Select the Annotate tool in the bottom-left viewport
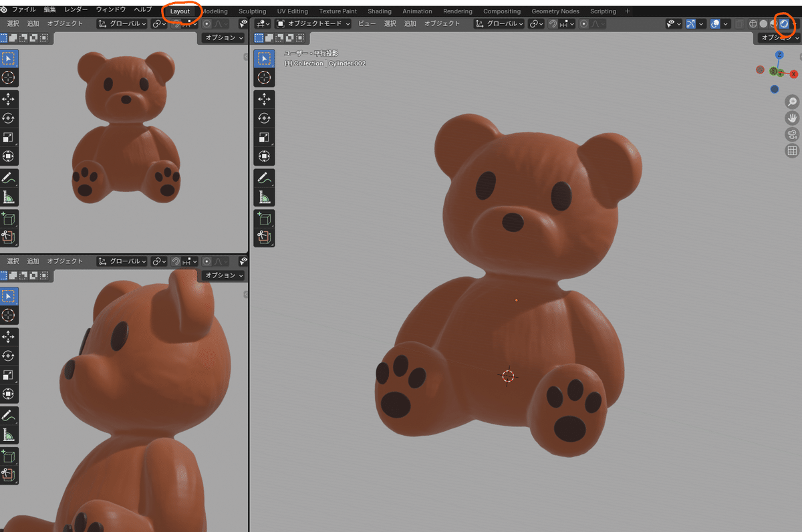The width and height of the screenshot is (802, 532). coord(9,416)
